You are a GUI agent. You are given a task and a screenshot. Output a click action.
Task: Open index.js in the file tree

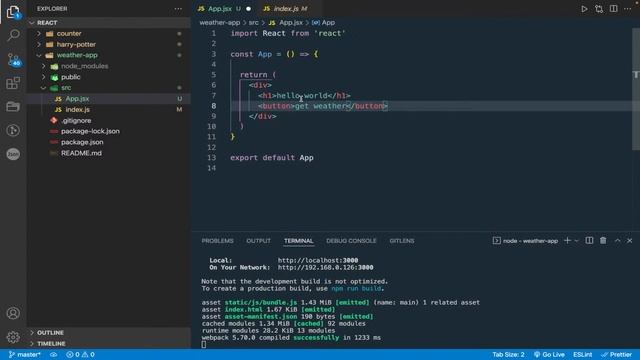[x=109, y=109]
